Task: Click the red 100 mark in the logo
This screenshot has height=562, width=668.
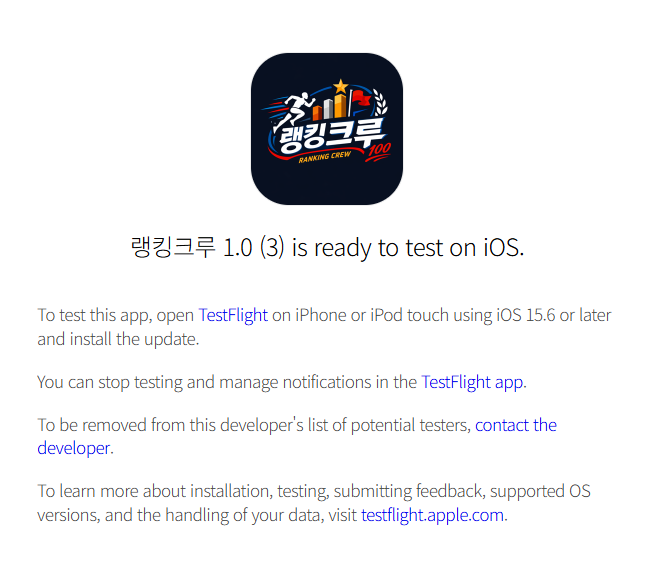Action: [x=379, y=152]
